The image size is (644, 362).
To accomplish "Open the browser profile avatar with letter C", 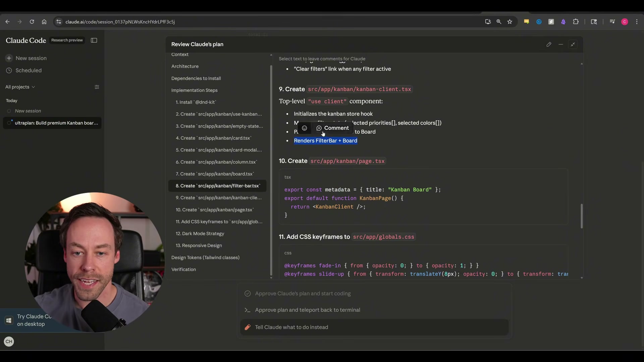I will click(625, 22).
